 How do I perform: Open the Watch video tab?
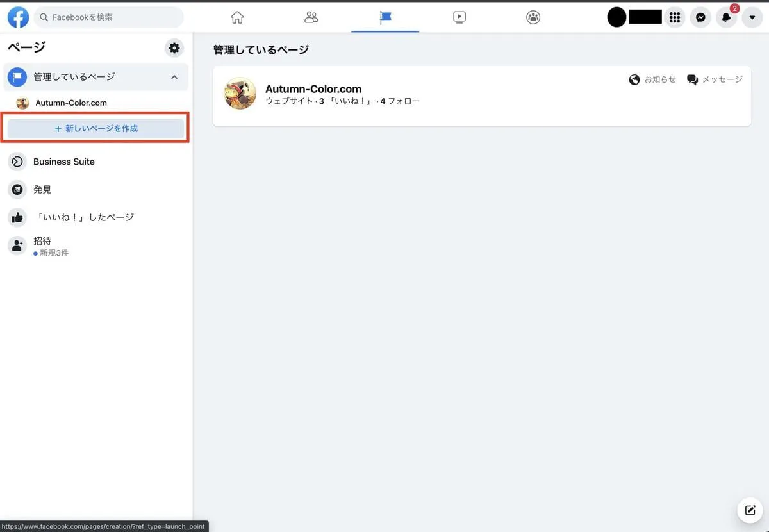tap(459, 17)
